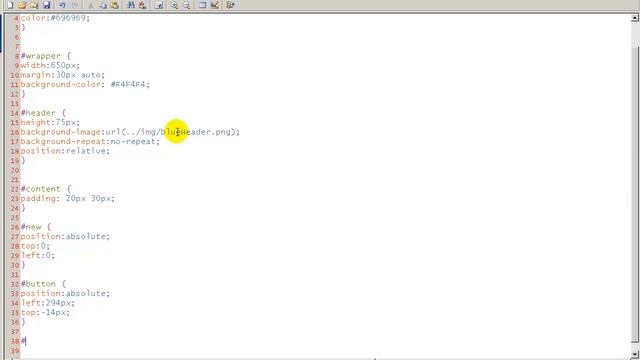640x360 pixels.
Task: Click the second-to-last toolbar icon
Action: pos(215,5)
